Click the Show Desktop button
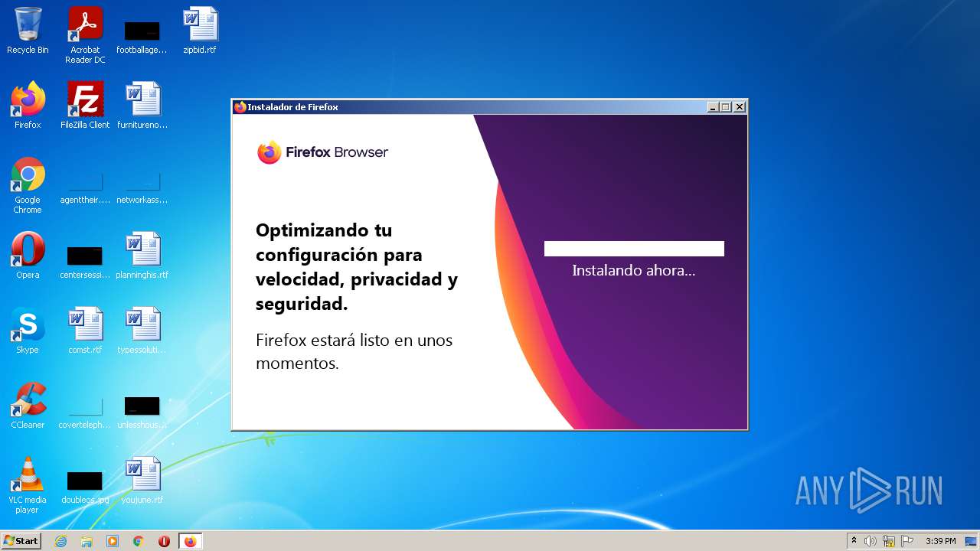This screenshot has width=980, height=551. click(972, 541)
